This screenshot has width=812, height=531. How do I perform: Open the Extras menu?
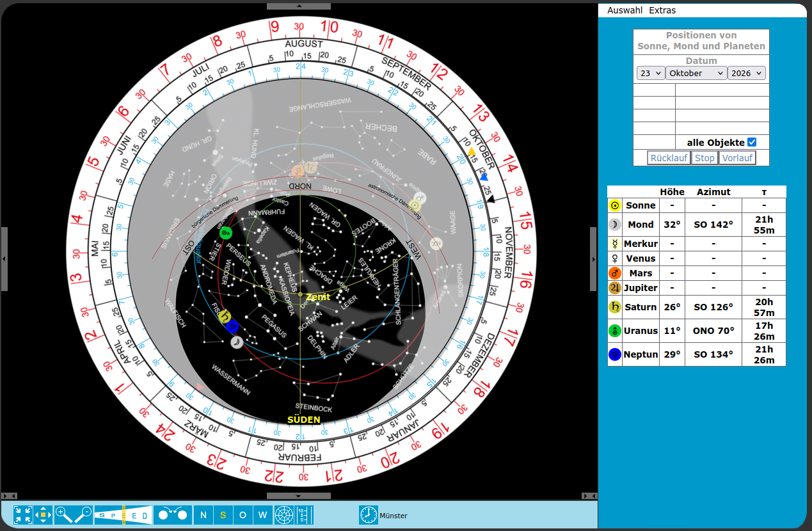click(x=662, y=10)
